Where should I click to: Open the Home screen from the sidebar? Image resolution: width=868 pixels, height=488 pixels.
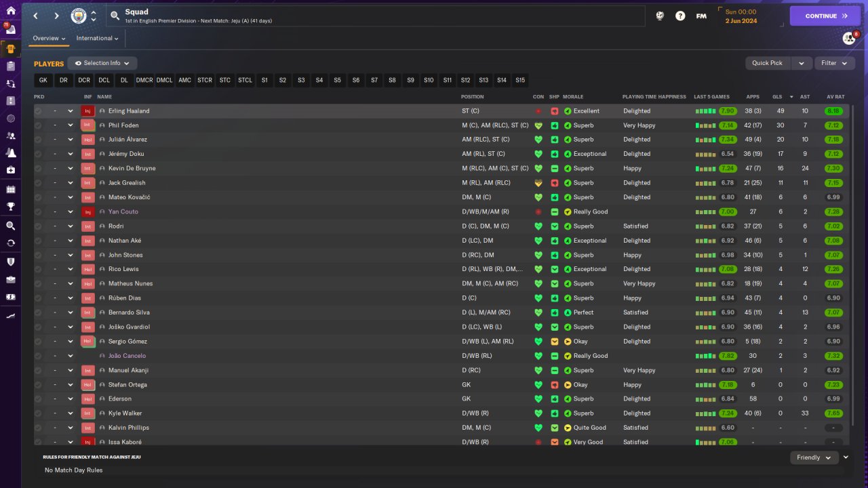(x=11, y=11)
